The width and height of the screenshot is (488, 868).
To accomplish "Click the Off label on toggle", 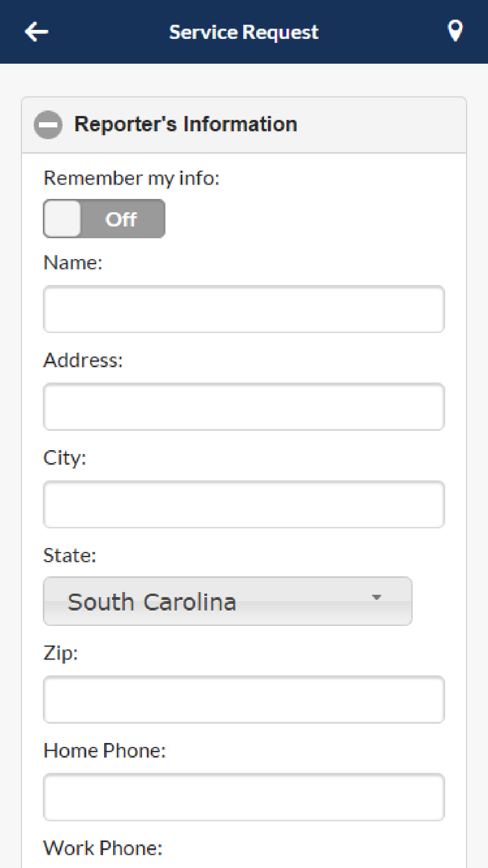I will [x=121, y=219].
